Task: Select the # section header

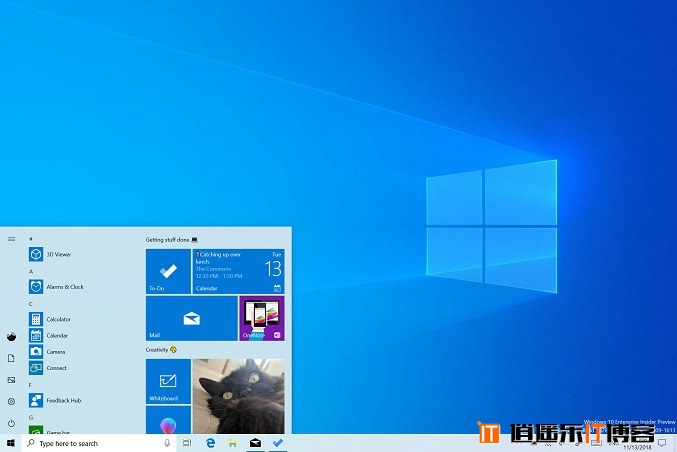Action: (x=31, y=239)
